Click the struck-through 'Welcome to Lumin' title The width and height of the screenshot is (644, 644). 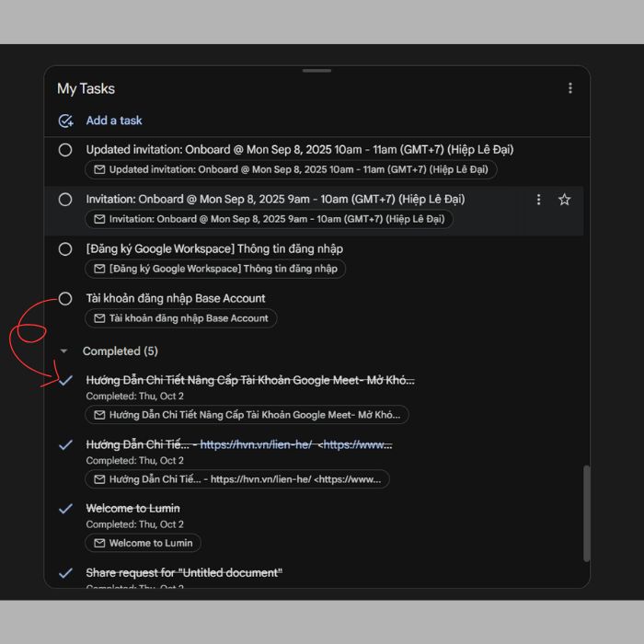(132, 509)
